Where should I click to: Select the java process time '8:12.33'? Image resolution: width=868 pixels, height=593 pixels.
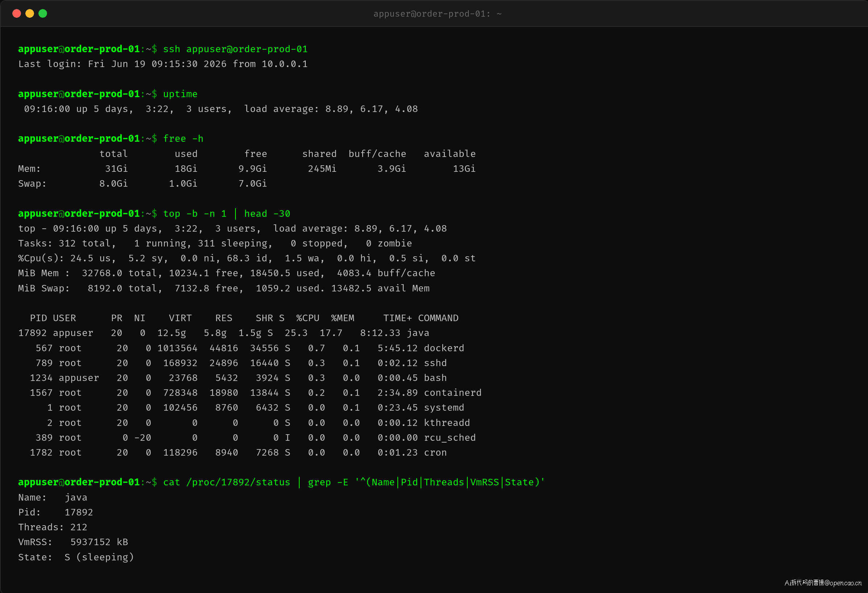[380, 332]
